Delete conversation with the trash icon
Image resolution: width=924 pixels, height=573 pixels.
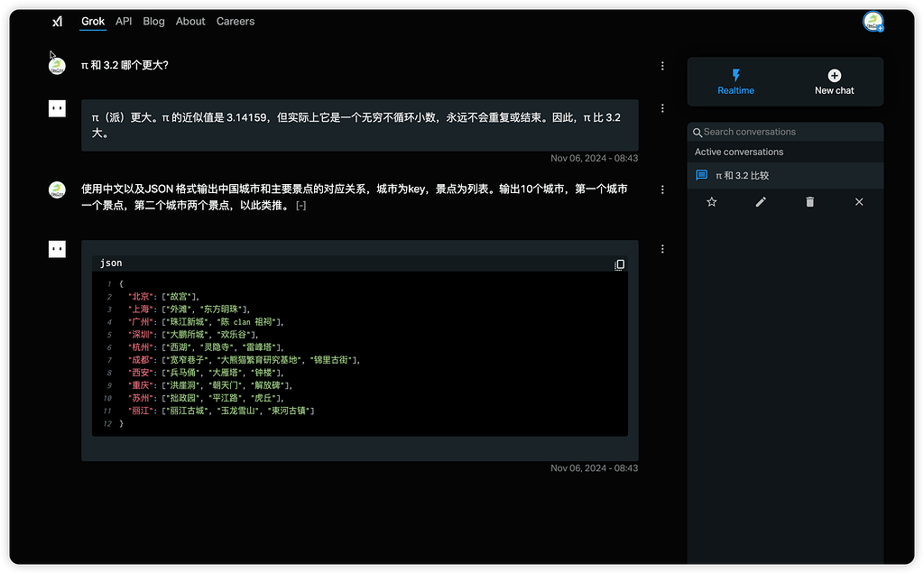pos(809,202)
